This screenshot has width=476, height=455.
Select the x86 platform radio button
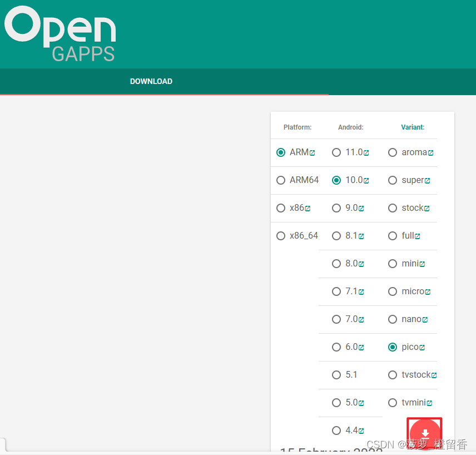coord(281,208)
